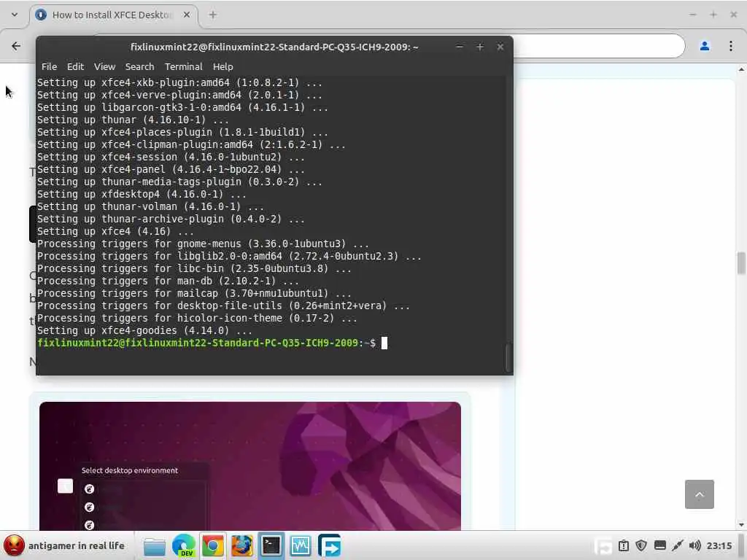This screenshot has width=747, height=560.
Task: Click the 'Setting up xfce4-session' line
Action: pyautogui.click(x=171, y=157)
